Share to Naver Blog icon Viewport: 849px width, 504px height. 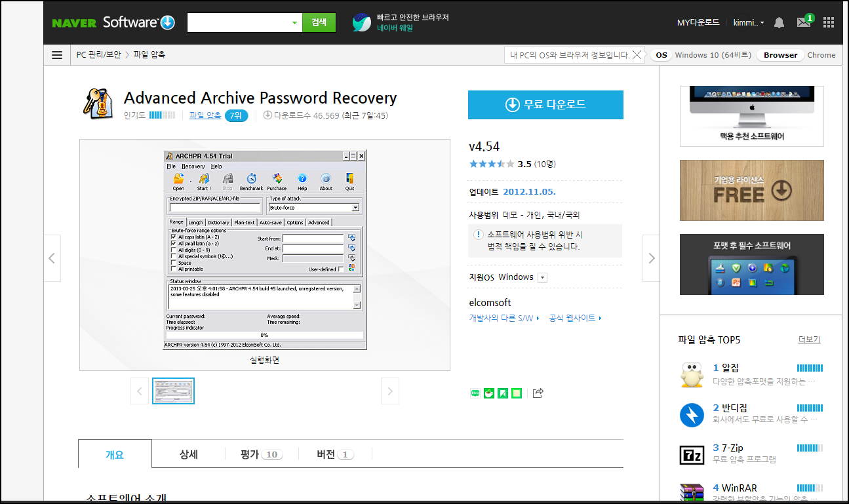475,393
